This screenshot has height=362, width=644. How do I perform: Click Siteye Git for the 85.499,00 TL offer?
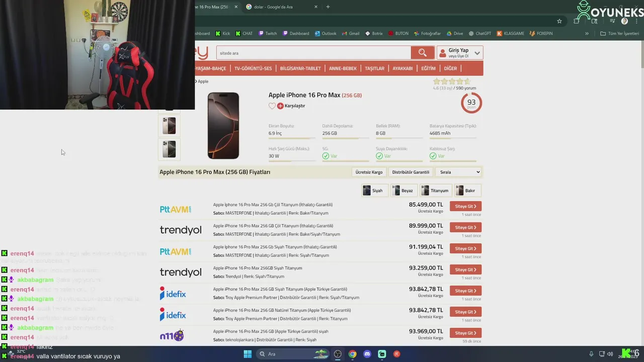point(465,207)
